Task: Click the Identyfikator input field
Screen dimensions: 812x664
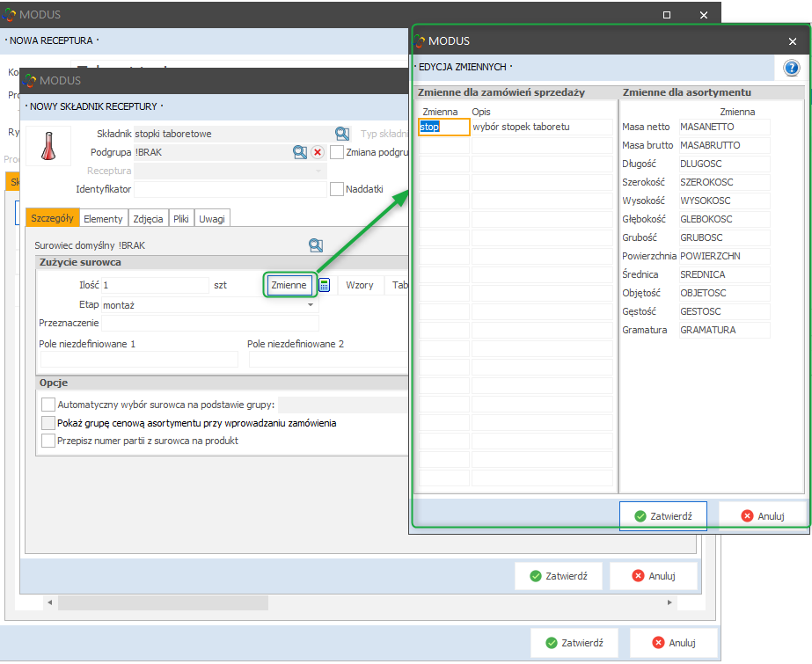Action: (x=230, y=189)
